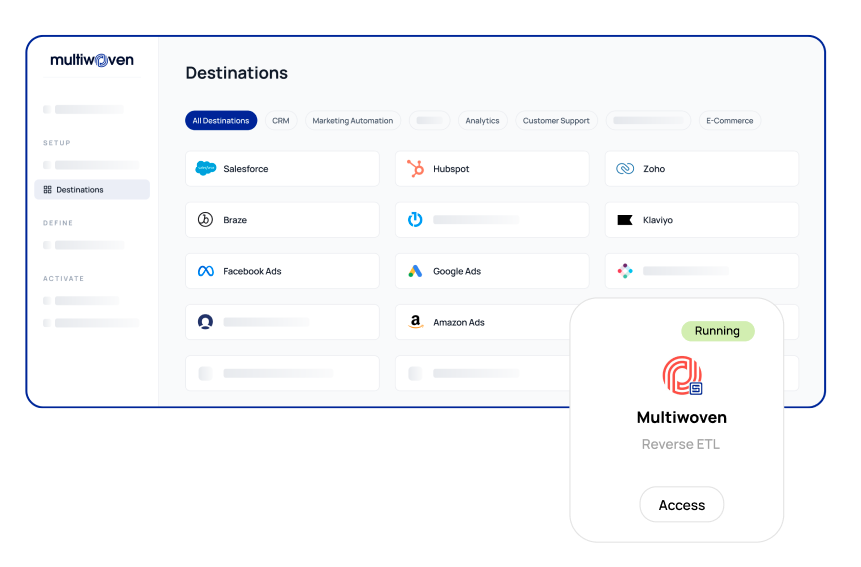
Task: Click the Facebook Ads Meta logo icon
Action: (x=206, y=271)
